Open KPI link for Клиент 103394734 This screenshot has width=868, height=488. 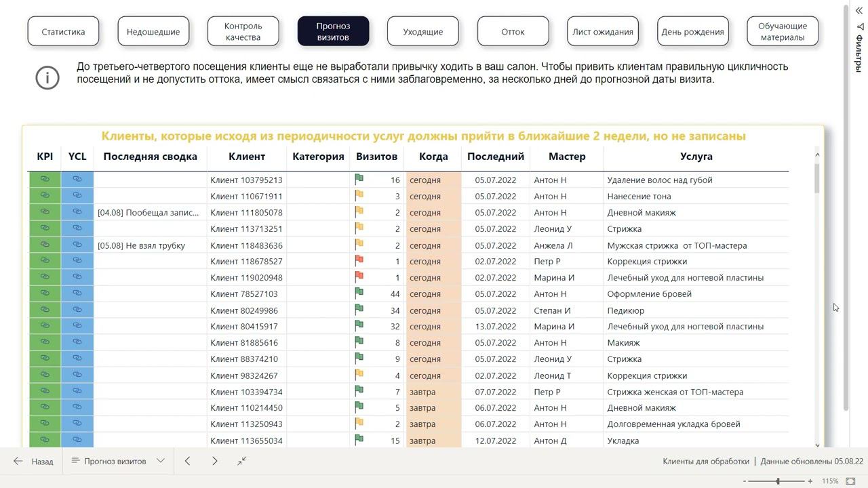click(45, 391)
